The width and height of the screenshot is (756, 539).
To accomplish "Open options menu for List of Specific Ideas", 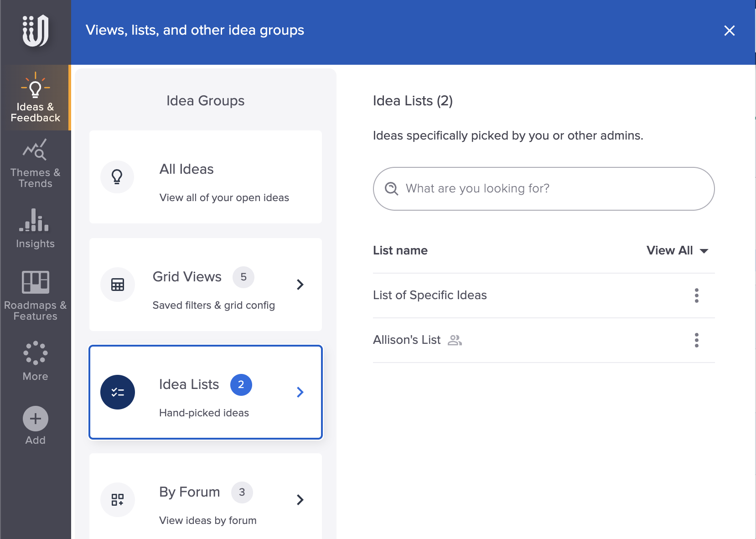I will click(696, 295).
